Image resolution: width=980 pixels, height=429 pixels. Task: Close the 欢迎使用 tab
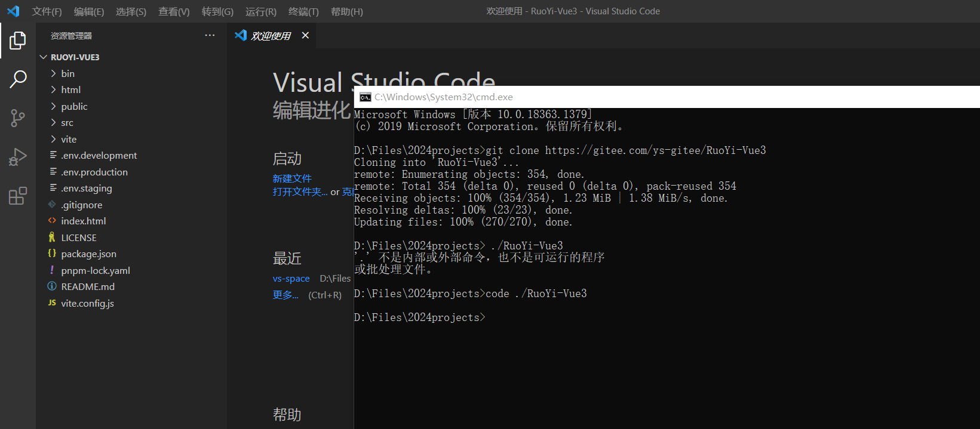305,36
